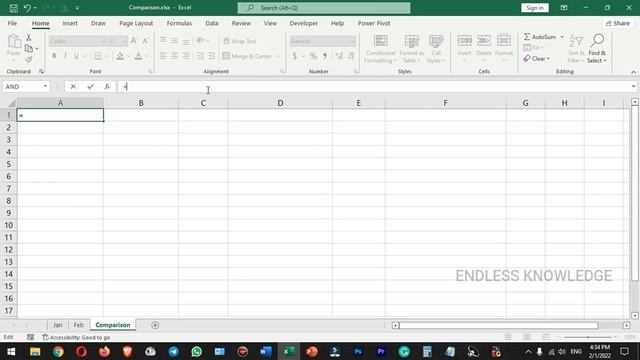Click the Cell Styles icon
Image resolution: width=640 pixels, height=360 pixels.
tap(436, 41)
